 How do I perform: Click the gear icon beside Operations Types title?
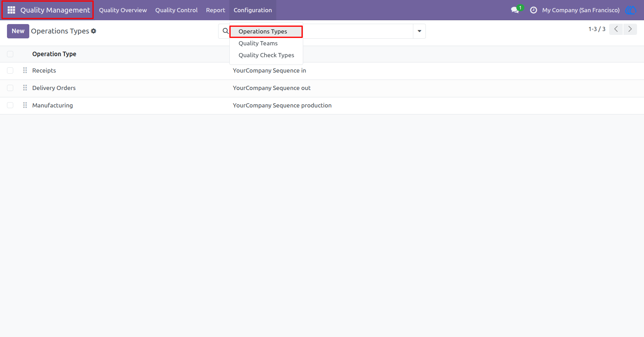(93, 31)
